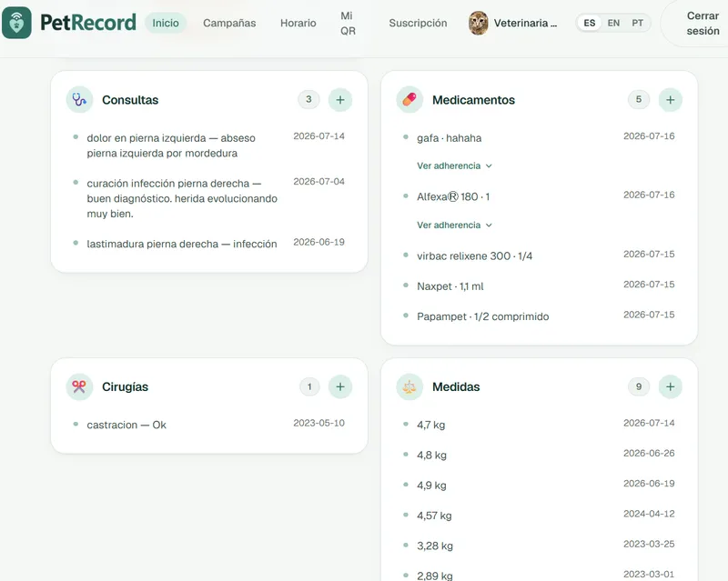Viewport: 728px width, 581px height.
Task: Go to the Horario tab
Action: [x=298, y=23]
